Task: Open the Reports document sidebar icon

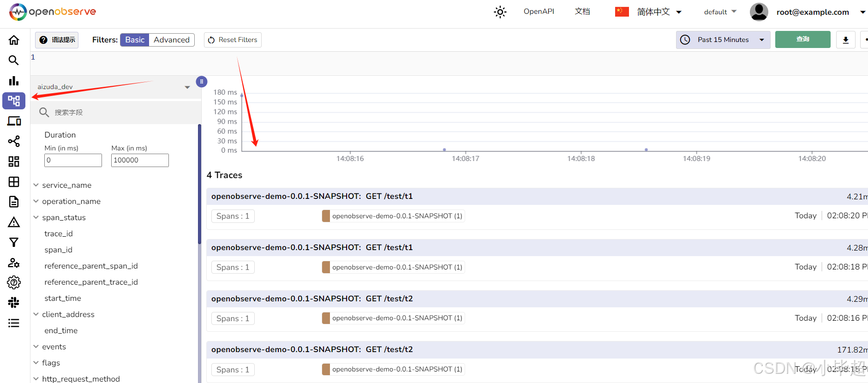Action: [x=14, y=202]
